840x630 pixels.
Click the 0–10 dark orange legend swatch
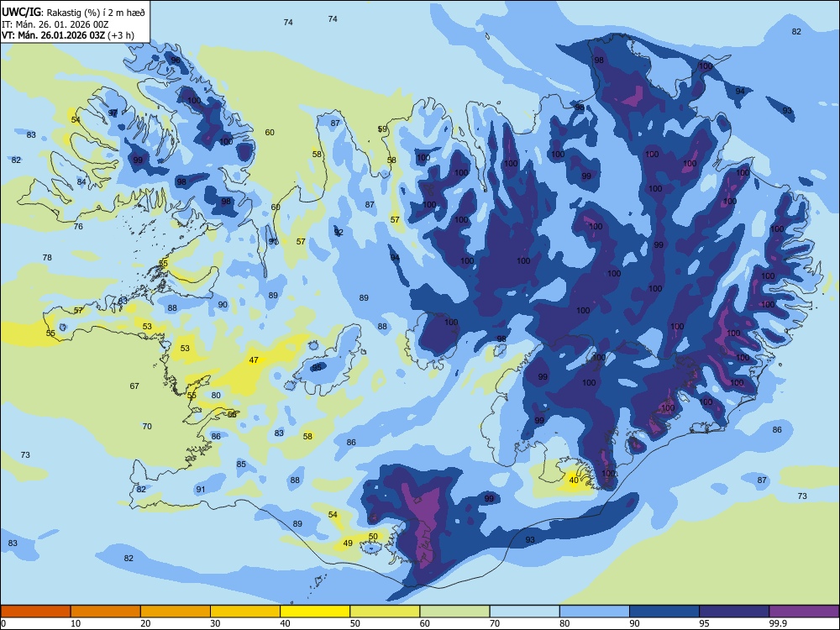pyautogui.click(x=35, y=612)
